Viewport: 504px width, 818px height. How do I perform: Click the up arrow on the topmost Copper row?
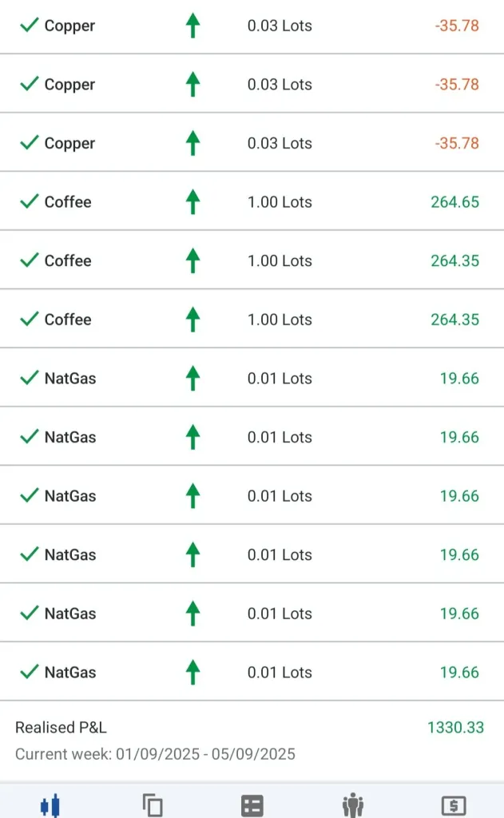[192, 26]
